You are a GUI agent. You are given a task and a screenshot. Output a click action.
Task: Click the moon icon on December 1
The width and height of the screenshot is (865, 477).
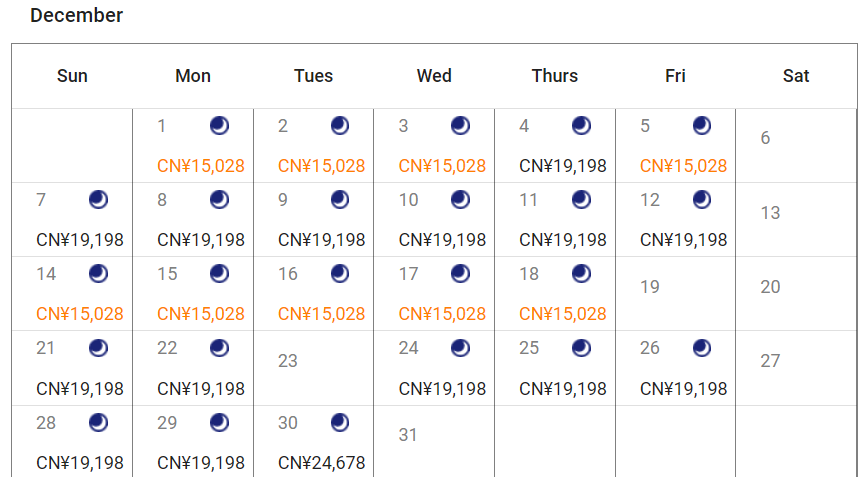(x=219, y=126)
